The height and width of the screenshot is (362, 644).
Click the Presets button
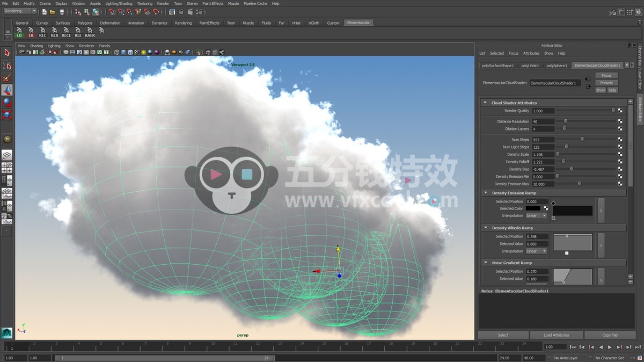tap(606, 83)
